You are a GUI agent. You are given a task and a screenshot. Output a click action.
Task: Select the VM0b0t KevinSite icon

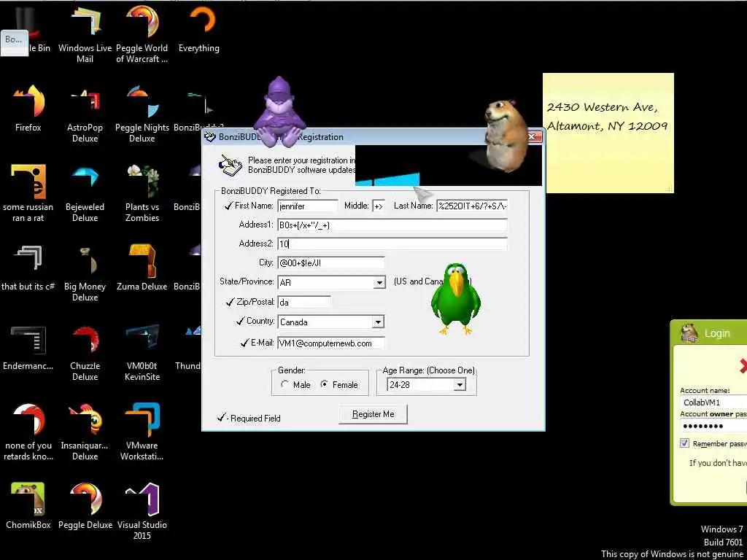tap(142, 353)
